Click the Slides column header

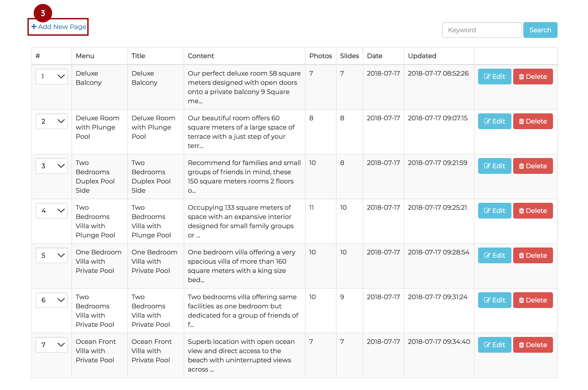pos(349,56)
